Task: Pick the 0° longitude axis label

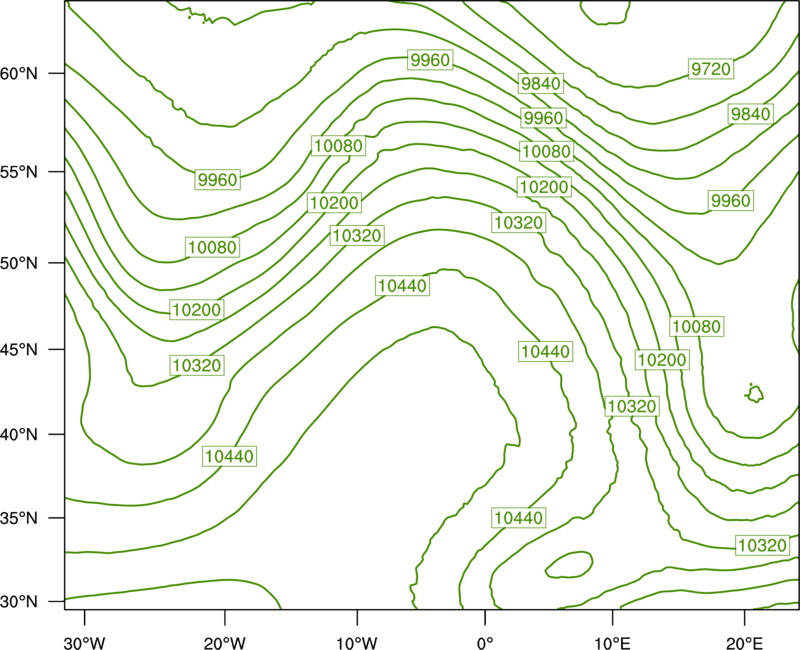Action: 485,642
